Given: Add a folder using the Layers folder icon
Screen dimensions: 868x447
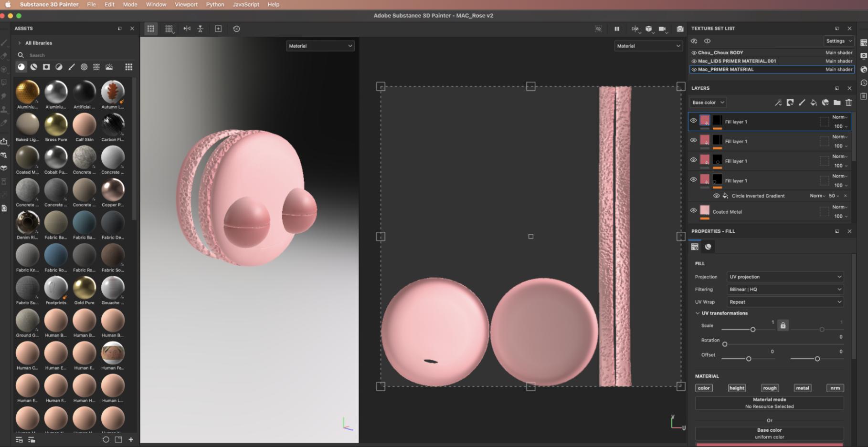Looking at the screenshot, I should (837, 103).
